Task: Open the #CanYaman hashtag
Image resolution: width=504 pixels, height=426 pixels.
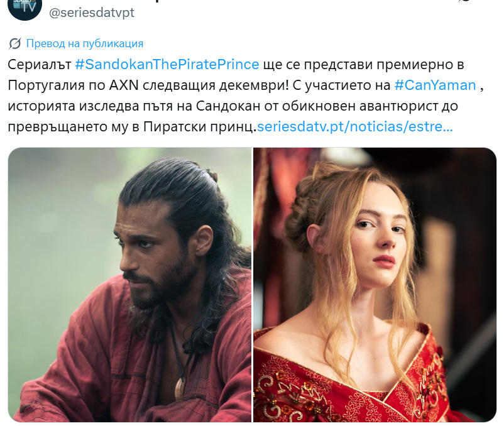Action: point(435,85)
